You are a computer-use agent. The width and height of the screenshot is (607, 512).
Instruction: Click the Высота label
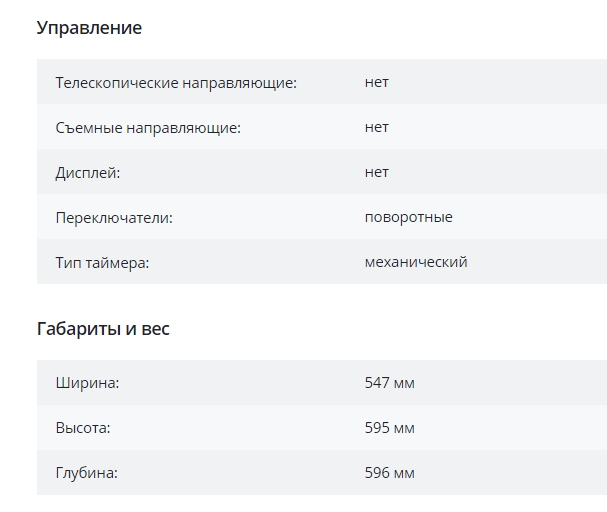tap(83, 428)
